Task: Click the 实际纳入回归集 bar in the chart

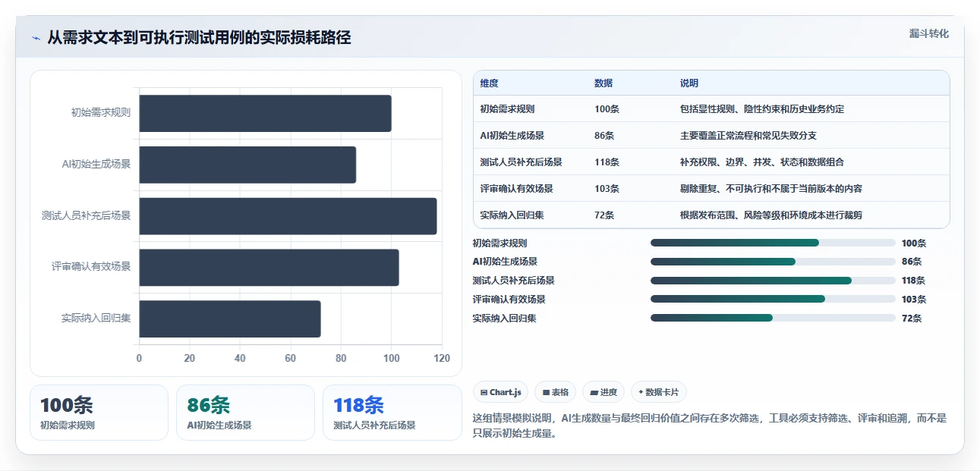Action: pyautogui.click(x=229, y=319)
